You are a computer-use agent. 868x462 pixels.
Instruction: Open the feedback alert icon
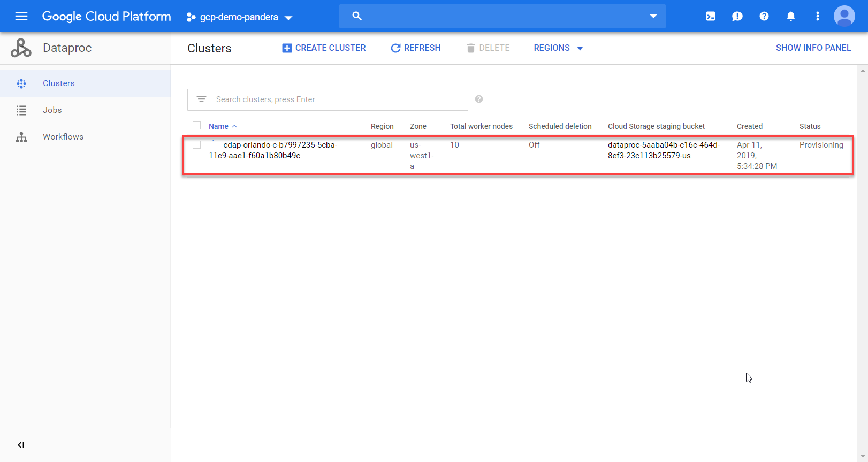737,17
